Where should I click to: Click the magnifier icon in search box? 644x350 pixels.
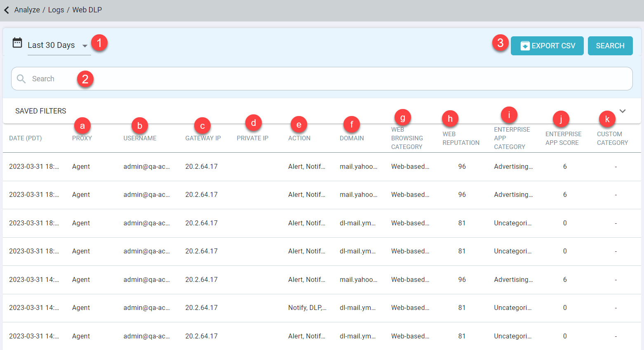pyautogui.click(x=21, y=79)
